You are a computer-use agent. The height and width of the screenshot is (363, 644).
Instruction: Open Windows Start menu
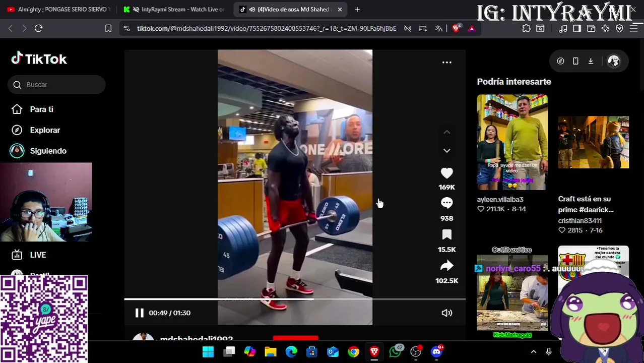click(208, 352)
